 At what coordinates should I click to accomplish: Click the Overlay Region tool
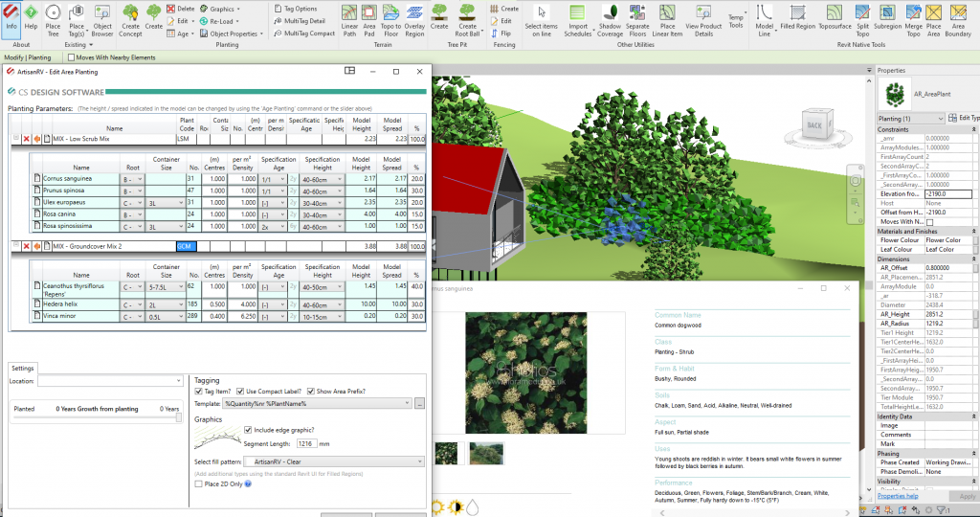click(414, 20)
